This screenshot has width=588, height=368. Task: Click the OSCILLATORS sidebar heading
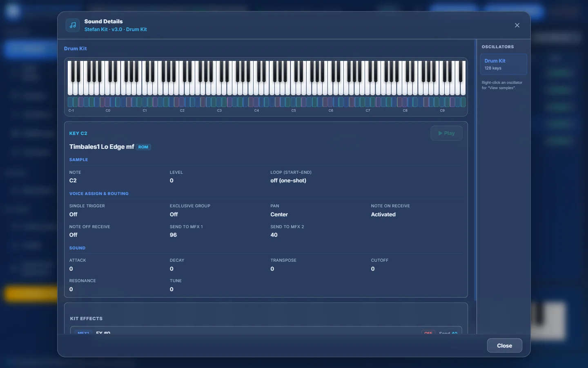[x=498, y=47]
